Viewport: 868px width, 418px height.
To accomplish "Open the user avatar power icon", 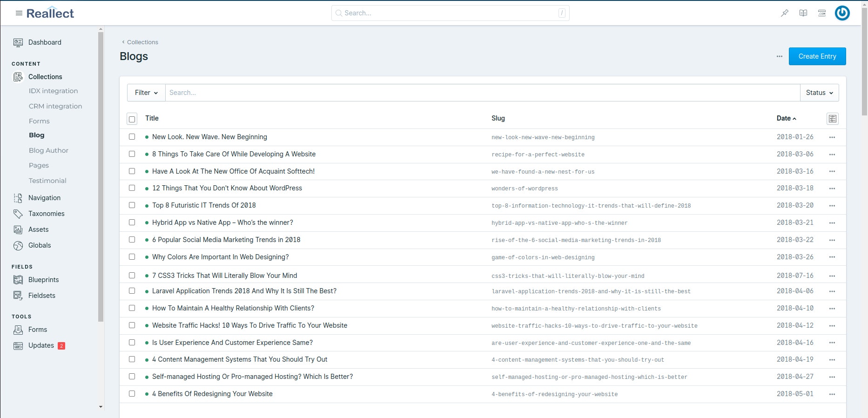I will tap(842, 13).
